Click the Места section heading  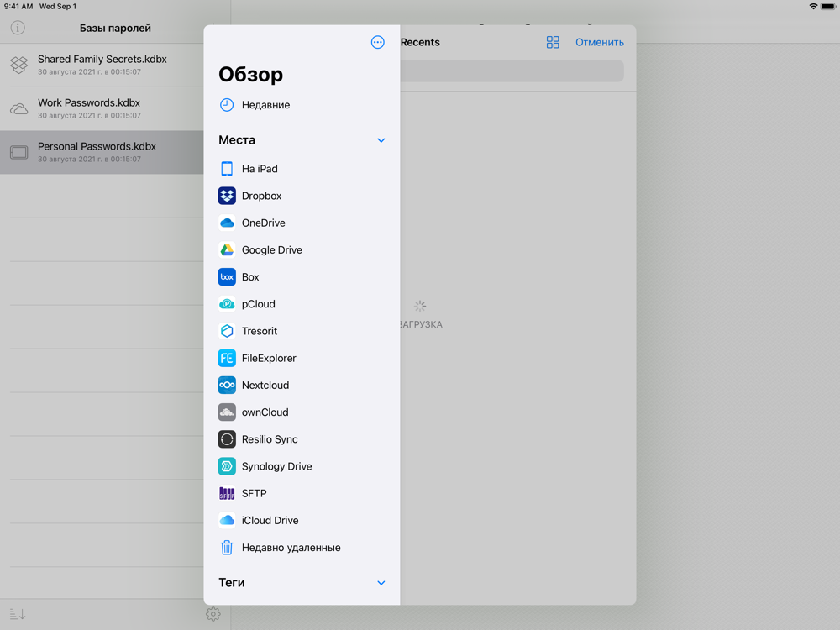pos(237,140)
